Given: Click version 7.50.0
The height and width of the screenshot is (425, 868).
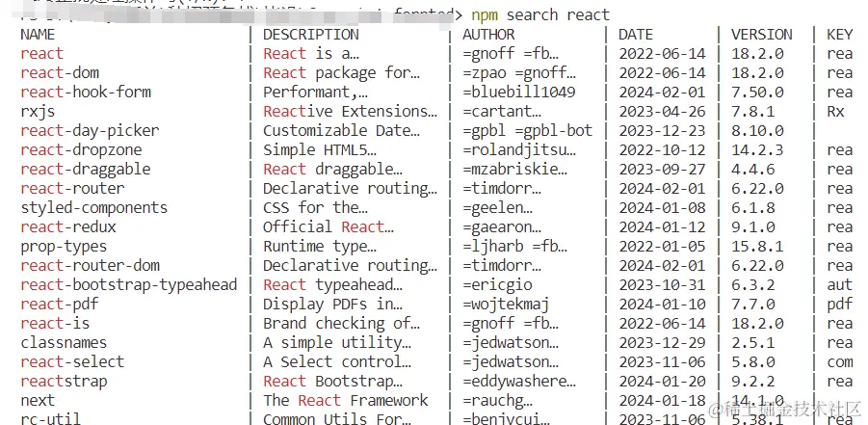Looking at the screenshot, I should [x=757, y=92].
